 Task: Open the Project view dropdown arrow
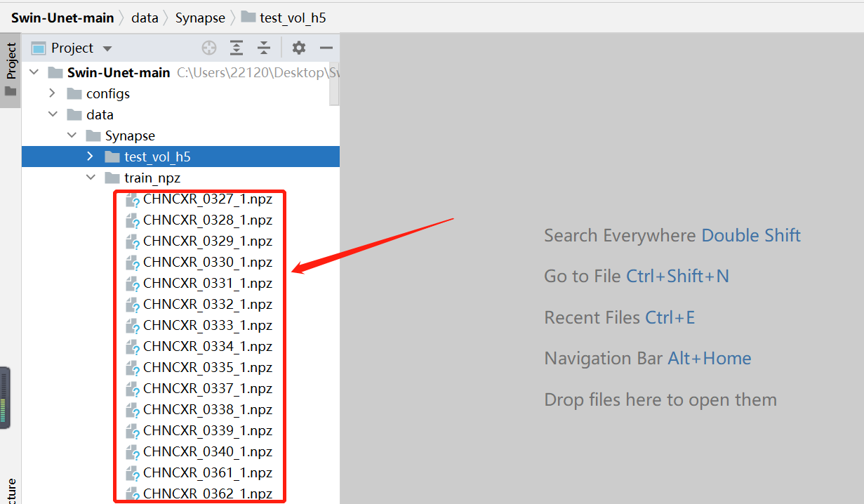107,48
